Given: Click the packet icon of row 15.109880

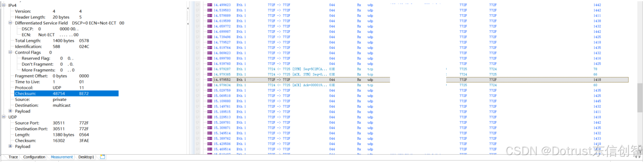Looking at the screenshot, I should (210, 101).
